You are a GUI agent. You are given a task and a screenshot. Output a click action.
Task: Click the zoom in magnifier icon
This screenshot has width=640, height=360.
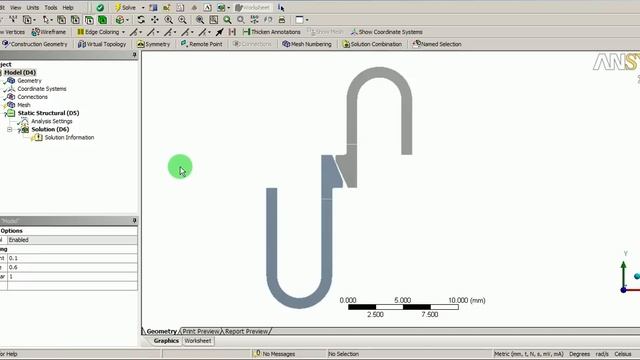(x=169, y=20)
